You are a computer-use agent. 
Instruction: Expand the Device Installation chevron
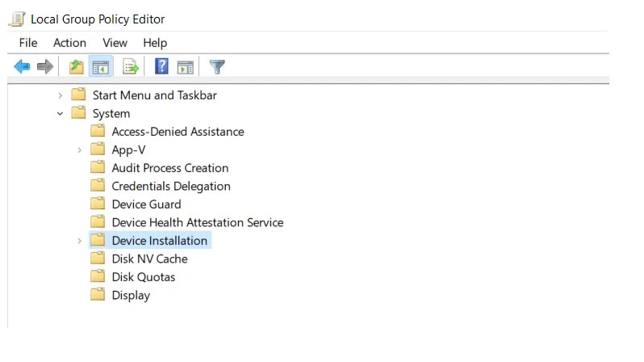[80, 241]
